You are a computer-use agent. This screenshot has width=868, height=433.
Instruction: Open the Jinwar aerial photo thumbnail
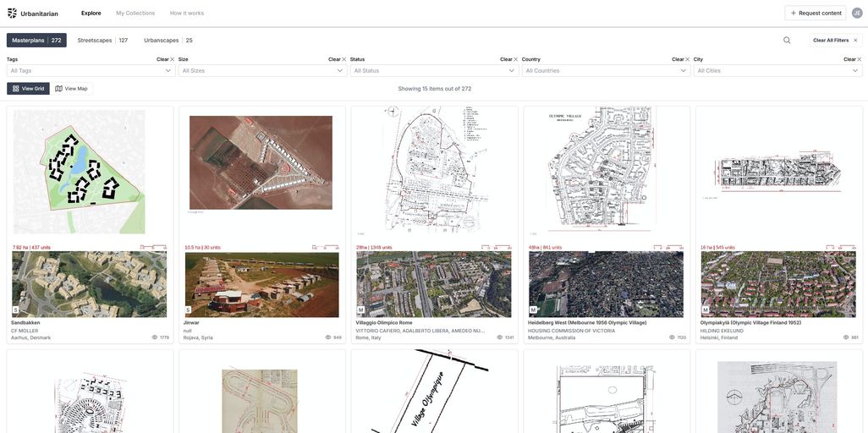[261, 284]
